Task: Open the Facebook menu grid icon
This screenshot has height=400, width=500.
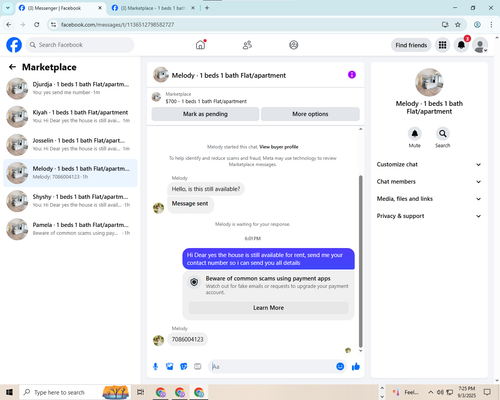Action: (x=442, y=45)
